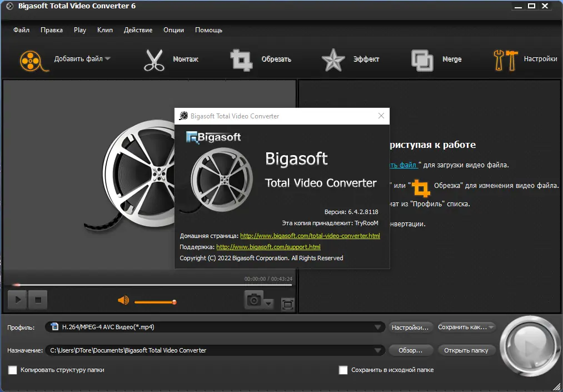
Task: Switch player to fullscreen view
Action: tap(287, 304)
